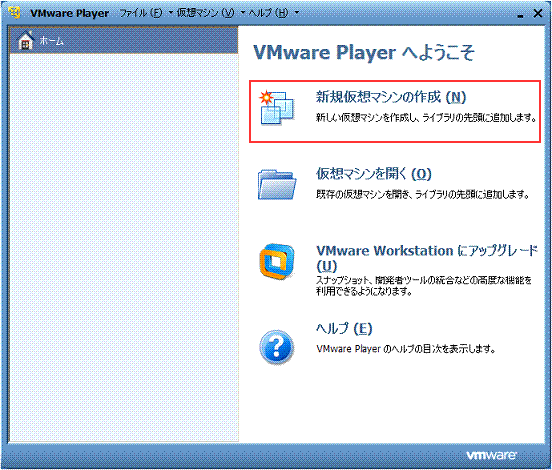Click the text 既存の仮想マシンを開き description
This screenshot has width=552, height=470.
[x=422, y=194]
